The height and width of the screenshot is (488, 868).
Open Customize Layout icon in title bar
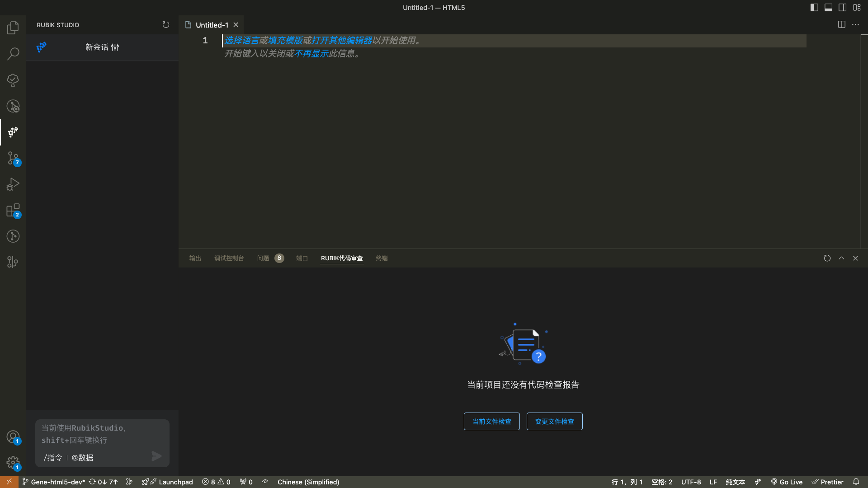pyautogui.click(x=857, y=7)
